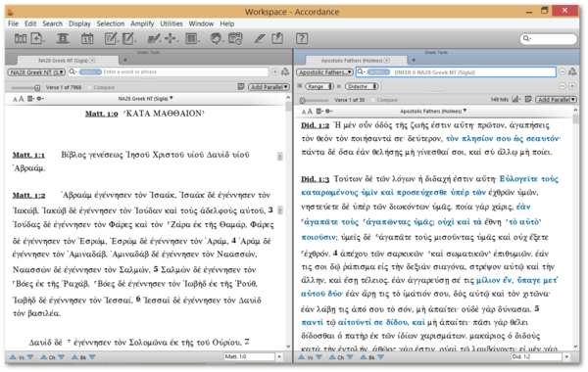Click the Matt. 1:2 verse reference
The image size is (588, 372).
tap(28, 195)
